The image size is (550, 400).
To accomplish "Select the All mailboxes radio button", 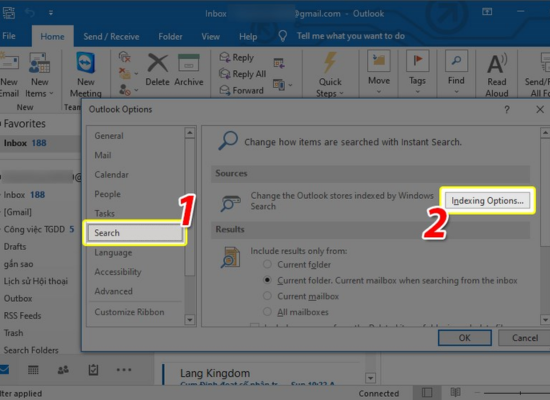I will tap(267, 312).
